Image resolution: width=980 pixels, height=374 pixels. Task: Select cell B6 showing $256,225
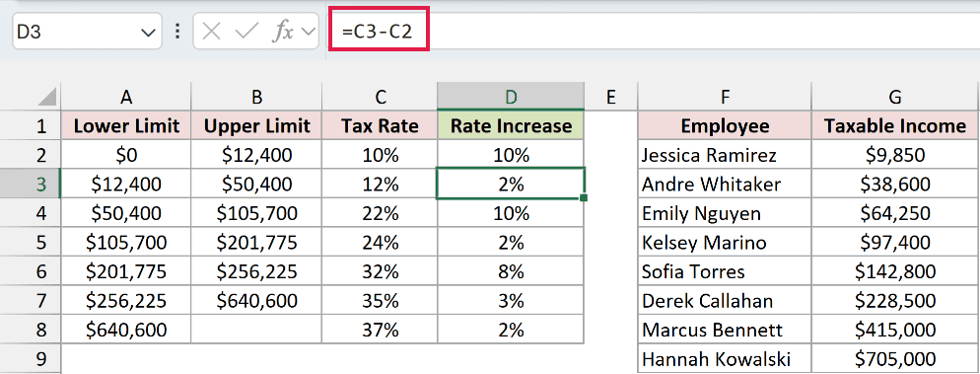pos(257,271)
